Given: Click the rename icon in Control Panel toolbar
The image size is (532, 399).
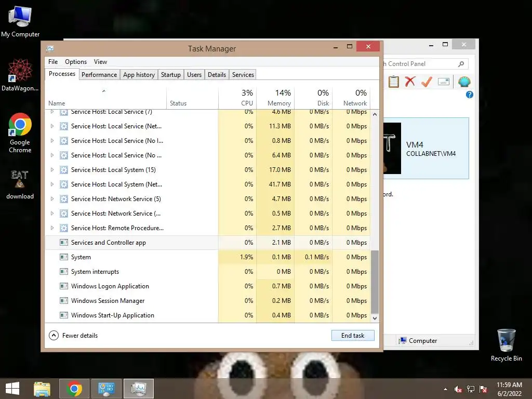Looking at the screenshot, I should pos(444,82).
